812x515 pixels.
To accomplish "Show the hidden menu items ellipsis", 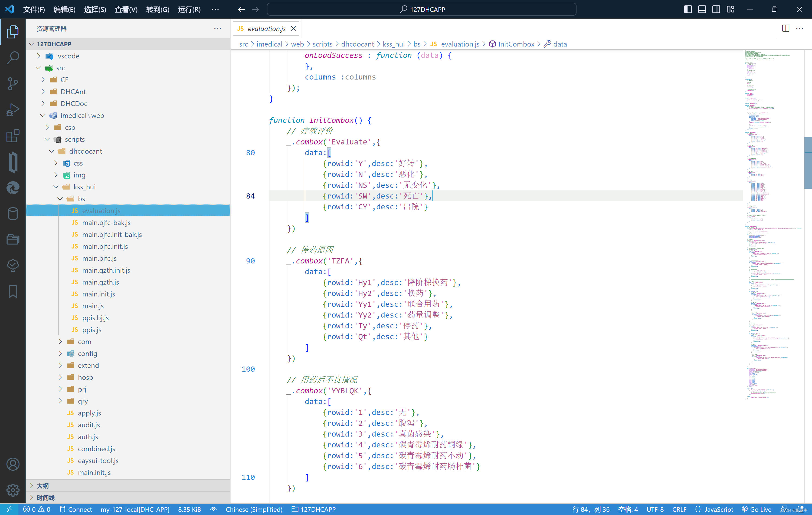I will 215,9.
